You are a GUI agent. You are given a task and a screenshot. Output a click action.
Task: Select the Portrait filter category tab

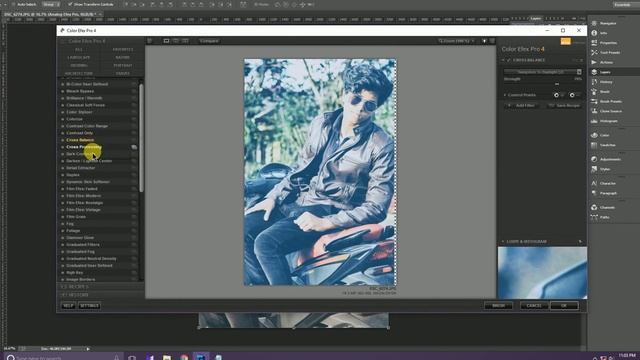pyautogui.click(x=122, y=65)
